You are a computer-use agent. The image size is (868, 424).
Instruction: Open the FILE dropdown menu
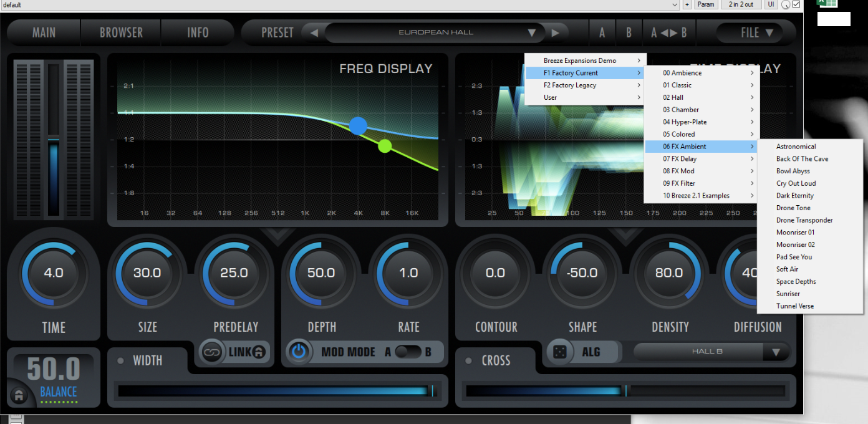click(x=756, y=32)
